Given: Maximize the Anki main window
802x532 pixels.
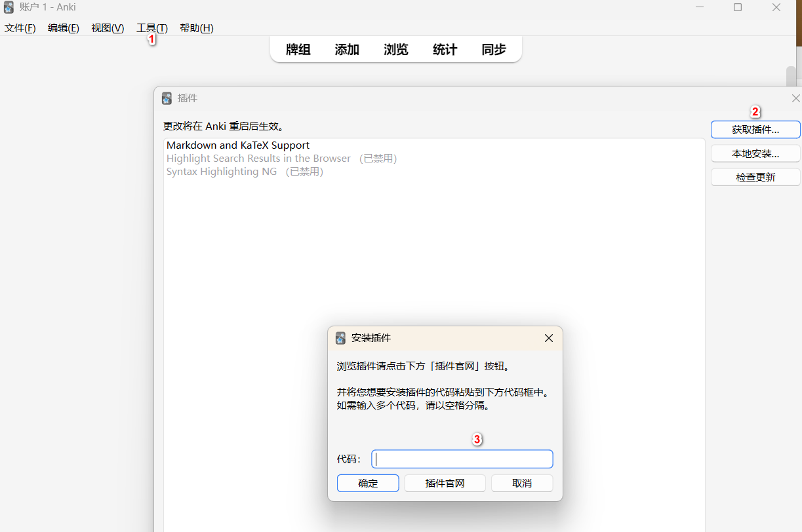Looking at the screenshot, I should 738,8.
